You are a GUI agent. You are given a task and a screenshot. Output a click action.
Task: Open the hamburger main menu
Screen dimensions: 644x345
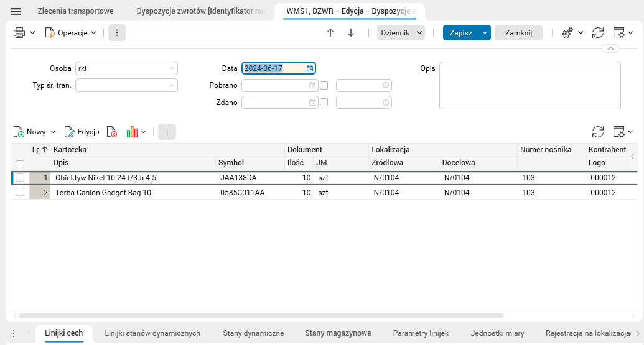pos(16,11)
